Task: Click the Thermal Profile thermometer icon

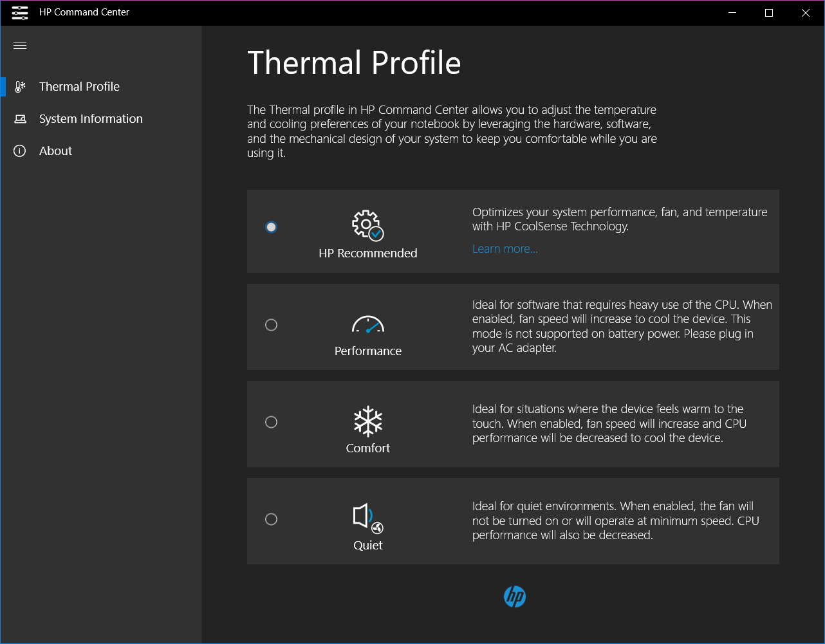Action: coord(20,87)
